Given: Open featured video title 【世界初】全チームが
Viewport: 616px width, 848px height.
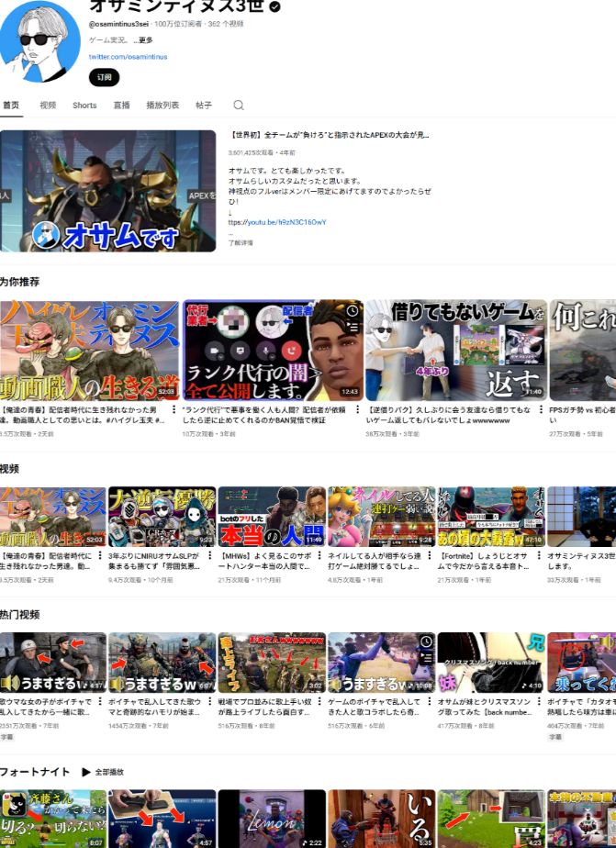Looking at the screenshot, I should tap(330, 135).
